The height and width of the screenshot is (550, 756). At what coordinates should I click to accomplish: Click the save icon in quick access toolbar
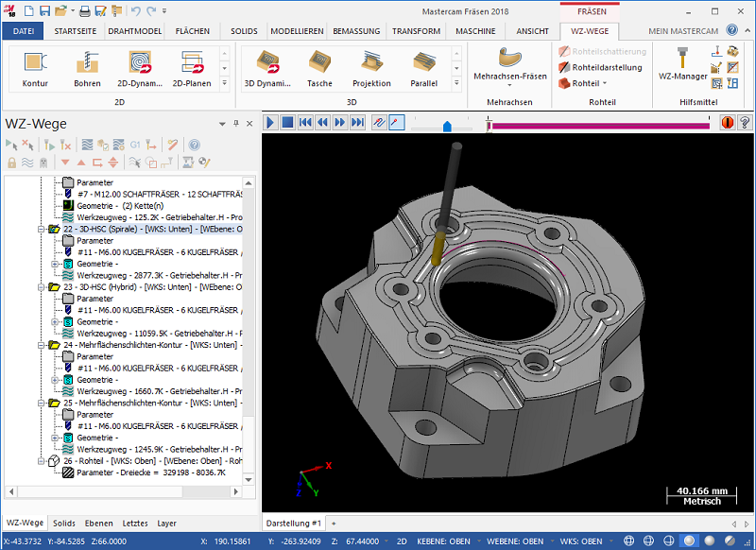click(44, 10)
